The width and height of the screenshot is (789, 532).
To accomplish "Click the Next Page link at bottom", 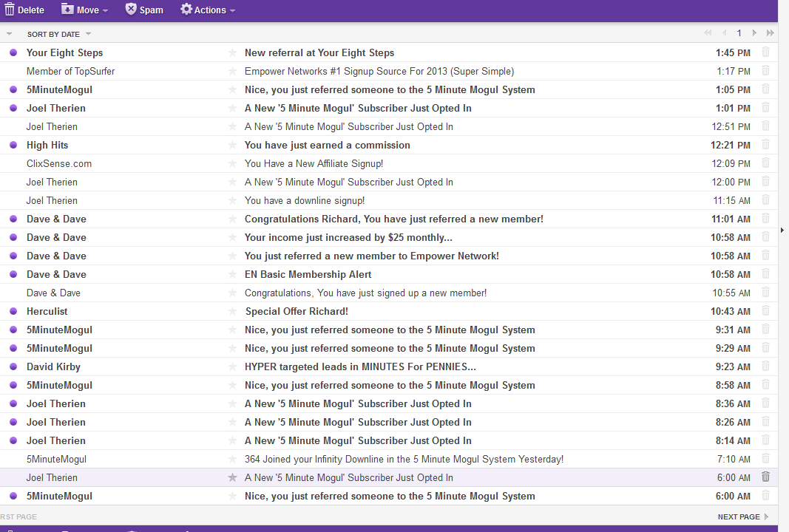I will (743, 516).
